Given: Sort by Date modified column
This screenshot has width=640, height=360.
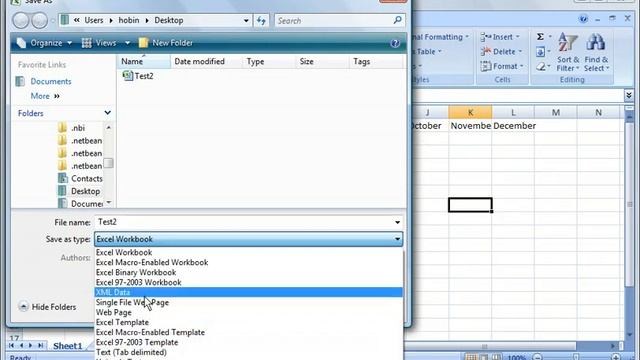Looking at the screenshot, I should pyautogui.click(x=206, y=62).
